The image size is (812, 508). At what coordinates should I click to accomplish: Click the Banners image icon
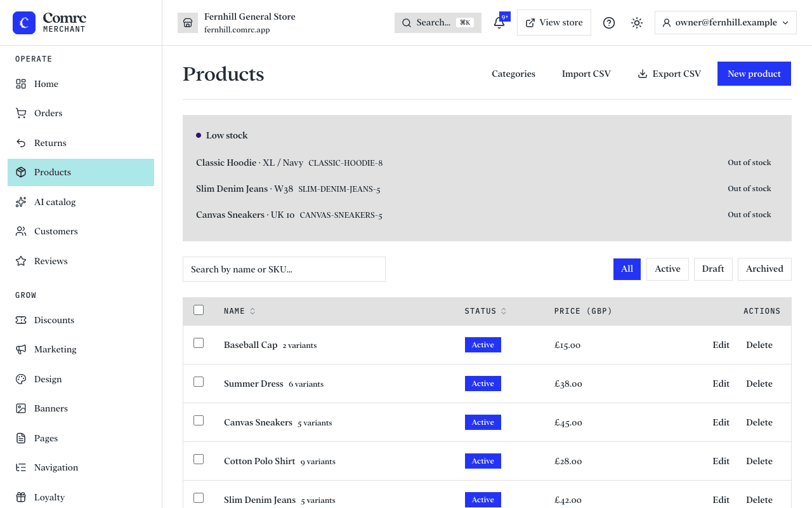[21, 408]
